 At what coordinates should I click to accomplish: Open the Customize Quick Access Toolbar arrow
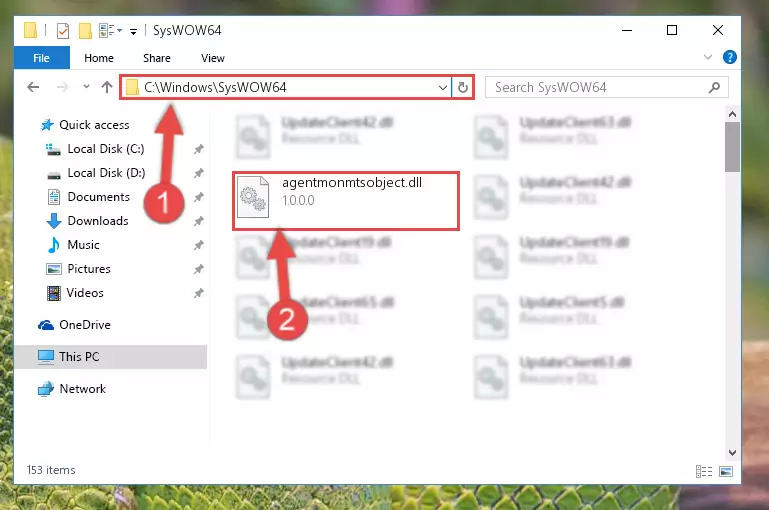click(133, 32)
